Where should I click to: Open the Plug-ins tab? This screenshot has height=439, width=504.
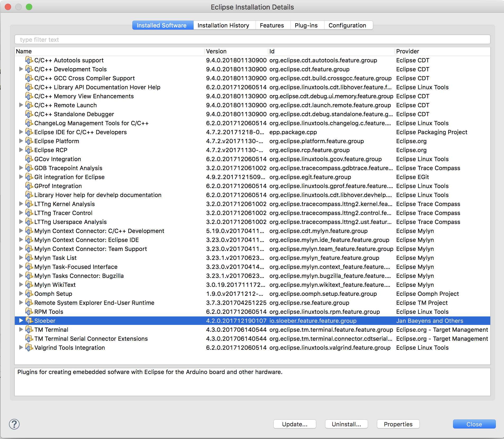coord(306,25)
